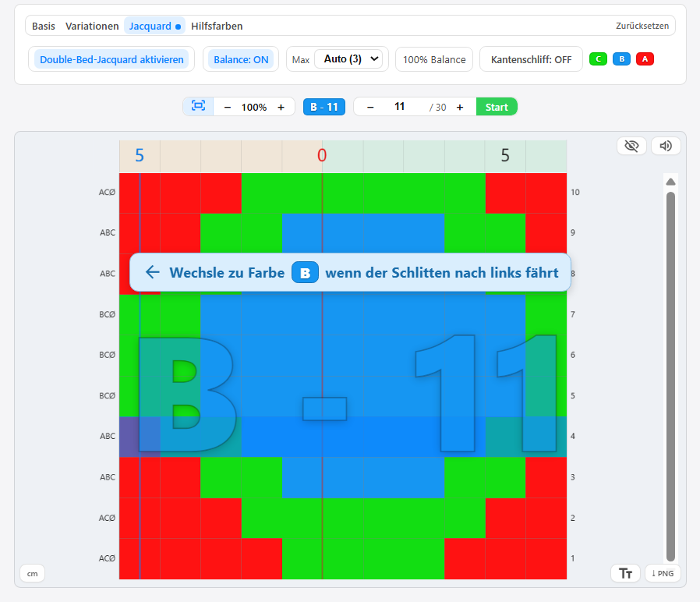Screen dimensions: 700x602
Task: Click Double-Bed-Jacquard aktivieren button
Action: coord(111,59)
